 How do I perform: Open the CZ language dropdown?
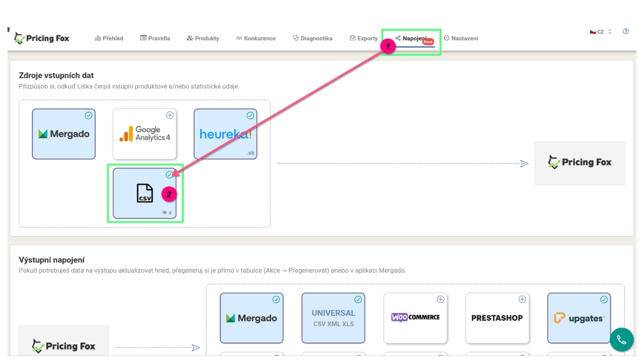[600, 32]
